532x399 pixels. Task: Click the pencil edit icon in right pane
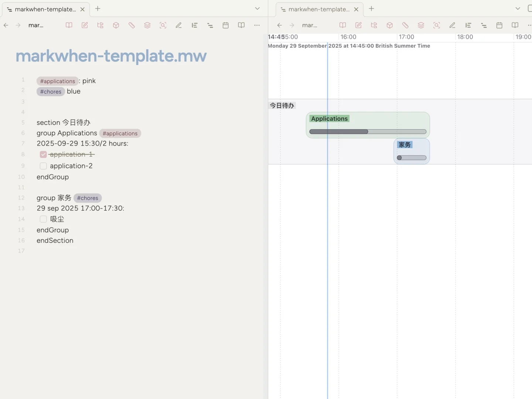click(453, 25)
